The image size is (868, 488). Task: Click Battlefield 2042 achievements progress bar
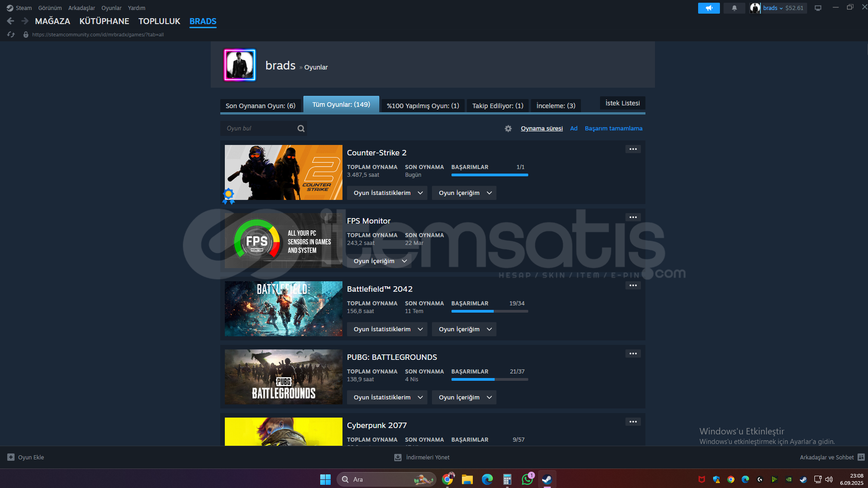click(x=490, y=311)
